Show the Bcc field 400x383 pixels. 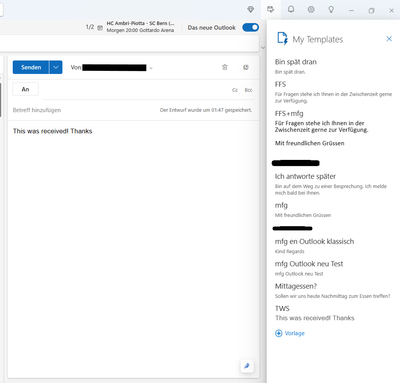click(248, 90)
